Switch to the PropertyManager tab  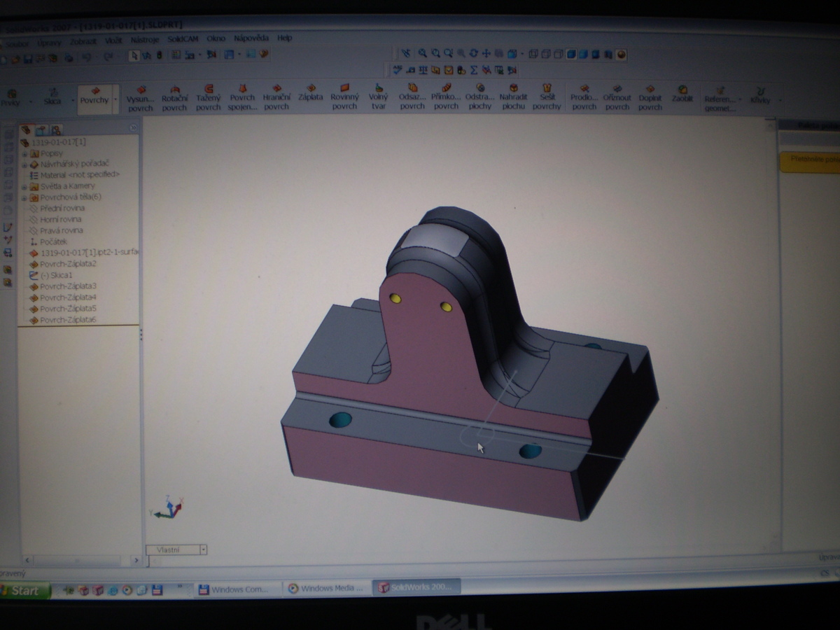[x=41, y=129]
